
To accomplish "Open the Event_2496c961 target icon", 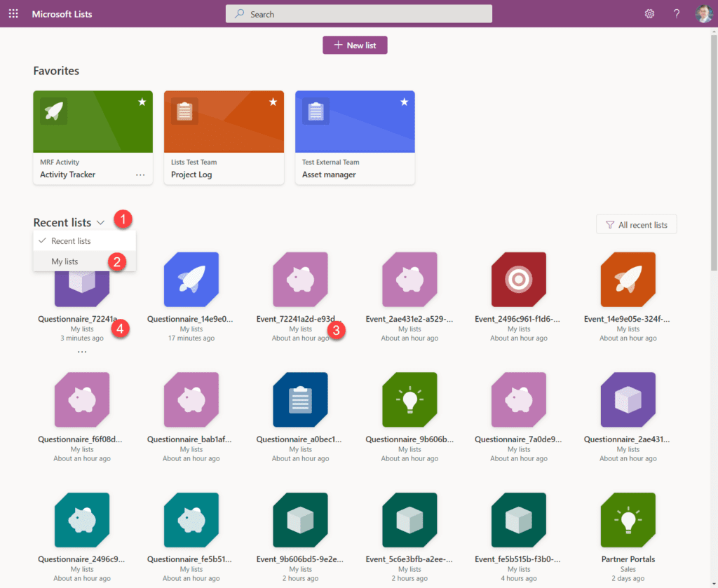I will 519,279.
